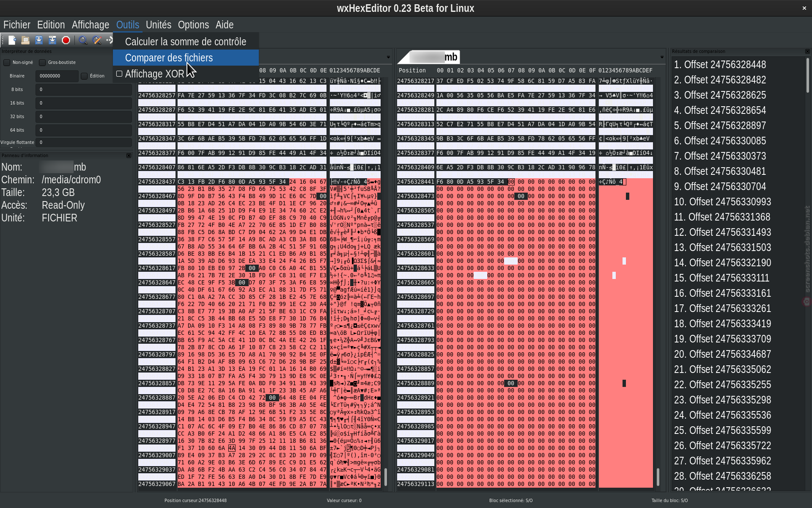Select result 3. Offset 24756328625
Viewport: 812px width, 508px height.
[x=720, y=95]
